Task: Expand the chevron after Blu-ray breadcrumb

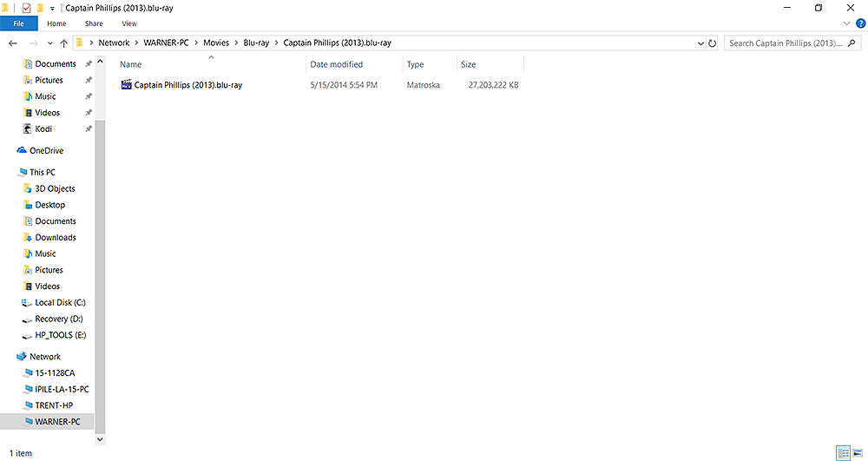Action: [276, 43]
